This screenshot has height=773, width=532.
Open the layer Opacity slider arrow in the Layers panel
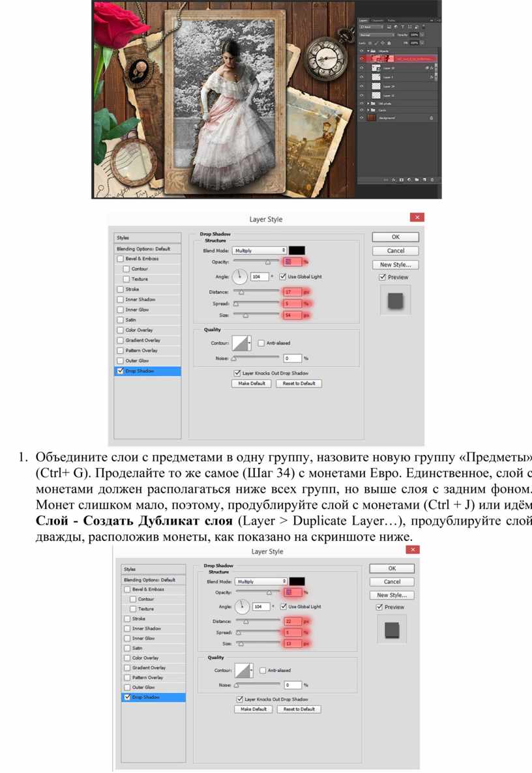[x=422, y=35]
